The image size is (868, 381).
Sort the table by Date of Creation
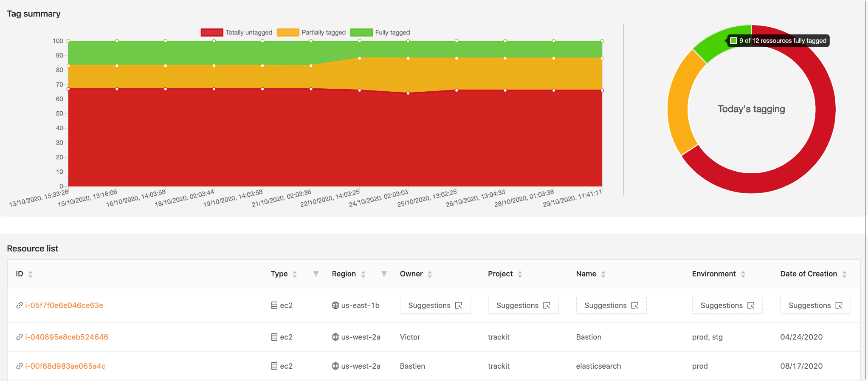pos(844,274)
